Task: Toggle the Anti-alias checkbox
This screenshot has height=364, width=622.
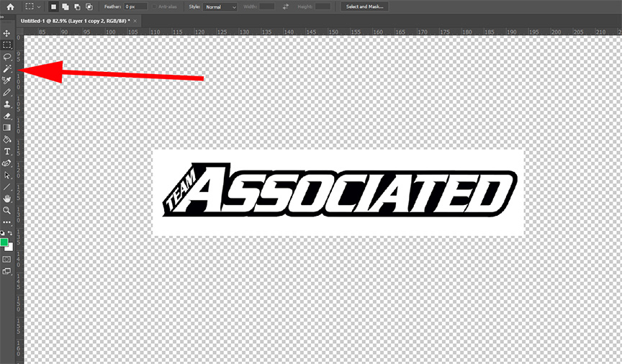Action: coord(155,6)
